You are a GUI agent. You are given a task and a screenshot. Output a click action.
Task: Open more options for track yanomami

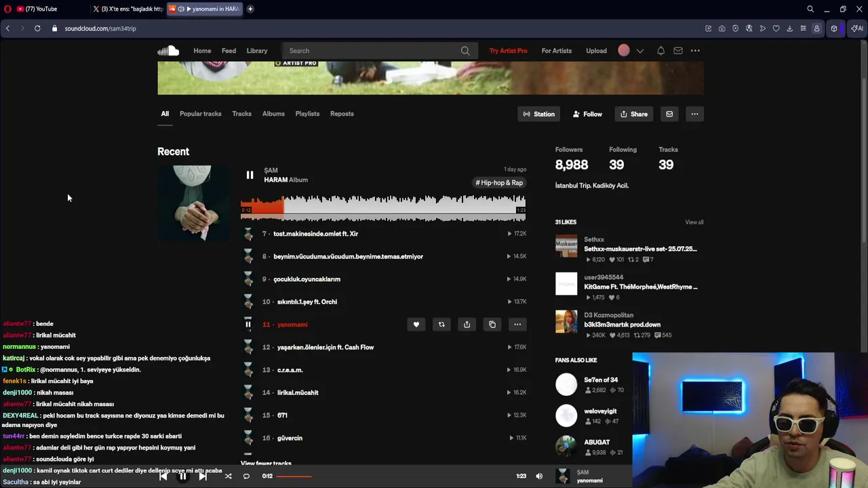517,325
